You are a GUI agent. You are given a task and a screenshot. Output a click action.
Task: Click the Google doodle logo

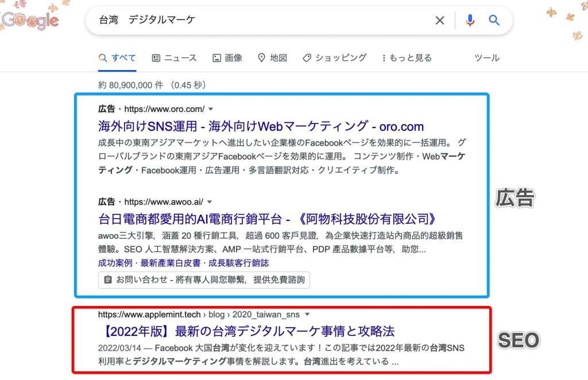pos(30,20)
